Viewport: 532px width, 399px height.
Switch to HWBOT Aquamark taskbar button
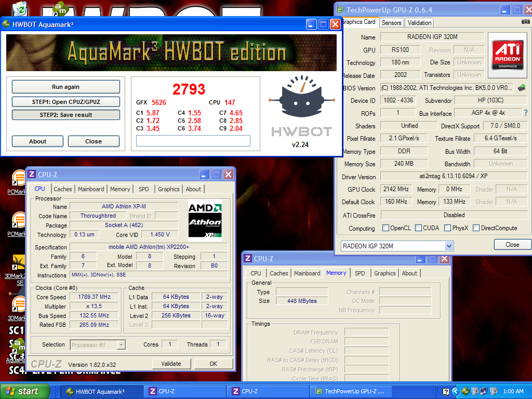click(x=101, y=391)
